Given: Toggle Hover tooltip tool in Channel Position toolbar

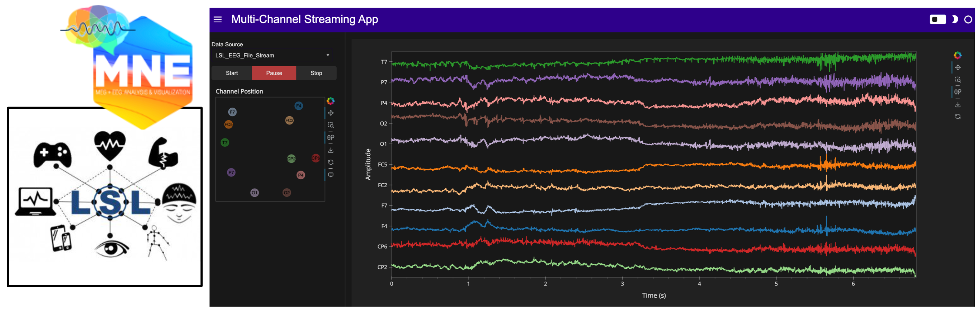Looking at the screenshot, I should click(x=331, y=175).
